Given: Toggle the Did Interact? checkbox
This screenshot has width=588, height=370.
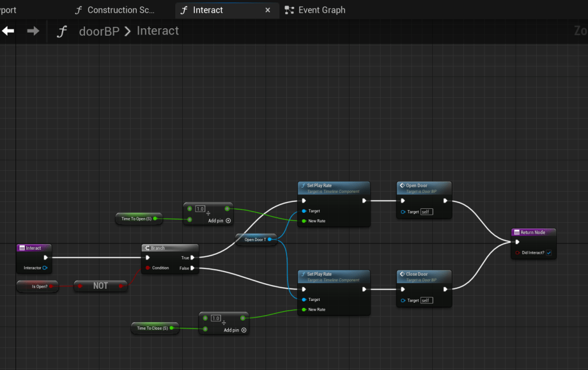Looking at the screenshot, I should click(548, 253).
